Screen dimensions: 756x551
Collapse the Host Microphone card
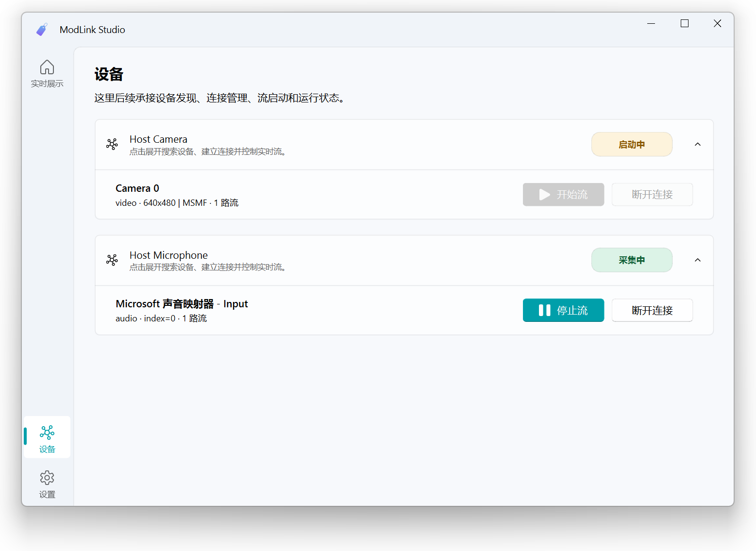tap(698, 260)
